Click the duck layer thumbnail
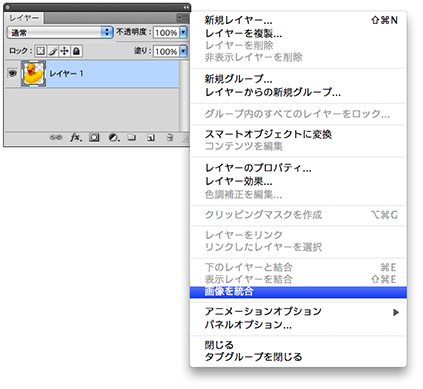Image resolution: width=423 pixels, height=389 pixels. click(33, 74)
